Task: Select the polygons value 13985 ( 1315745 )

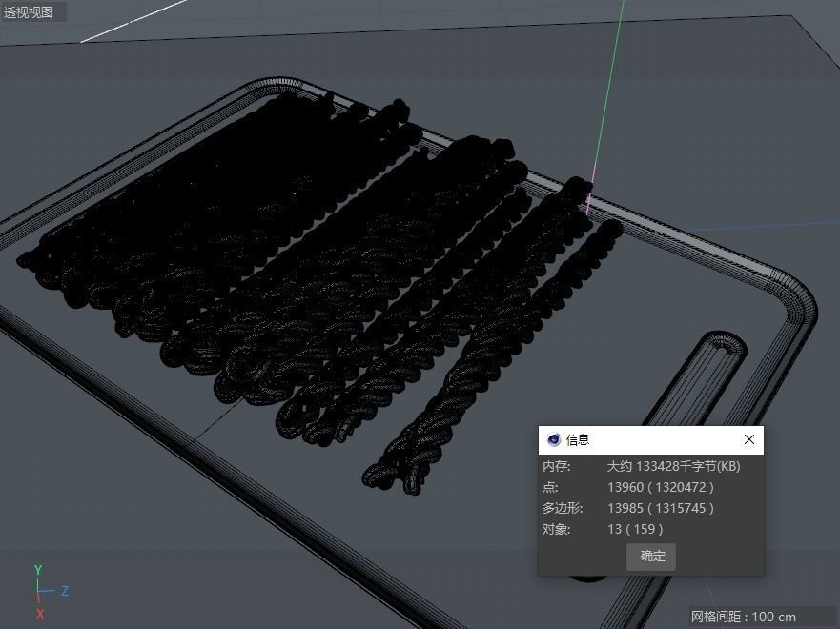Action: click(660, 508)
